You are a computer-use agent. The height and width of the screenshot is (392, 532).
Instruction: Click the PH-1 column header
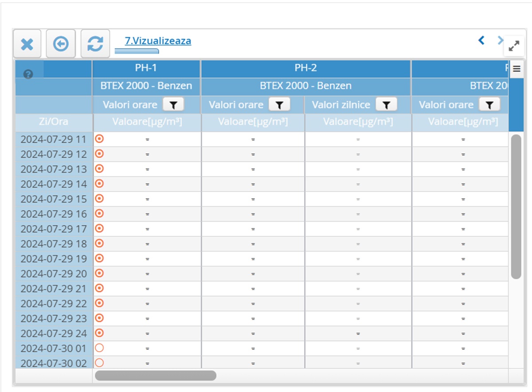pyautogui.click(x=146, y=68)
